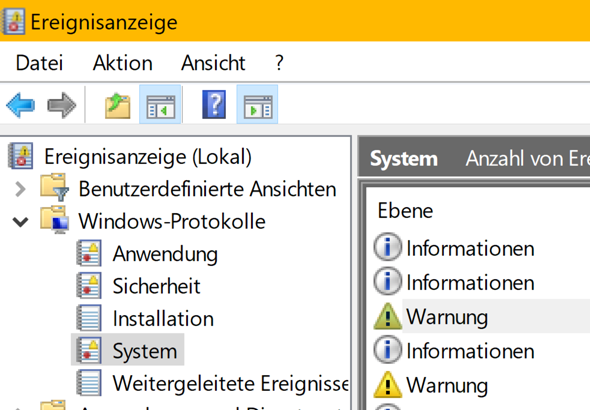
Task: Click the Ereignisanzeige (Lokal) root node icon
Action: [x=21, y=156]
